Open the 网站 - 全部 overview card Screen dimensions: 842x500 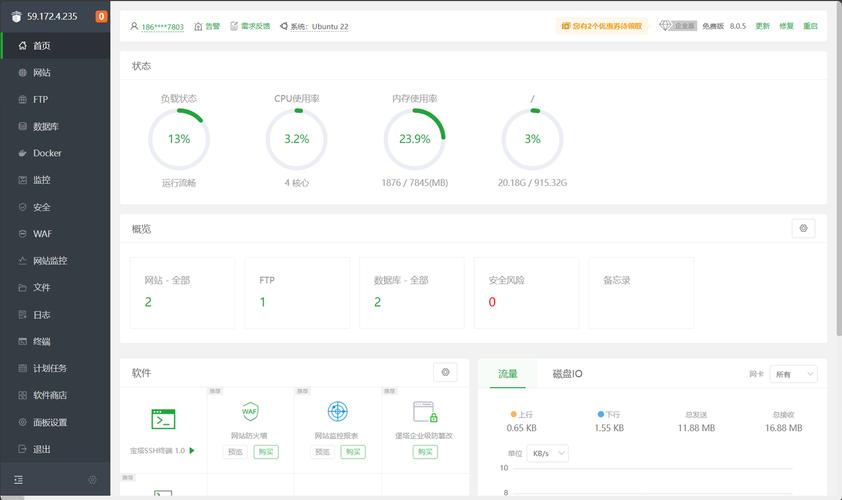tap(182, 293)
